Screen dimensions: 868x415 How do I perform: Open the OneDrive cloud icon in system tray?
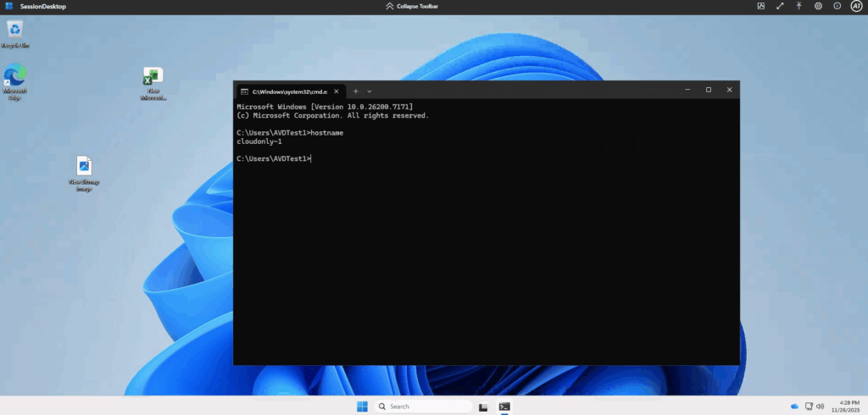pos(794,407)
